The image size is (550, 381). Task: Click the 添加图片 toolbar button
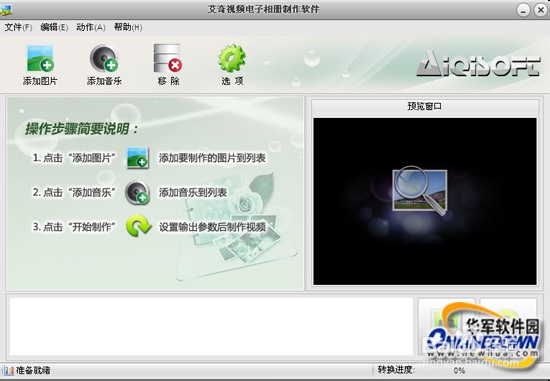click(x=40, y=65)
